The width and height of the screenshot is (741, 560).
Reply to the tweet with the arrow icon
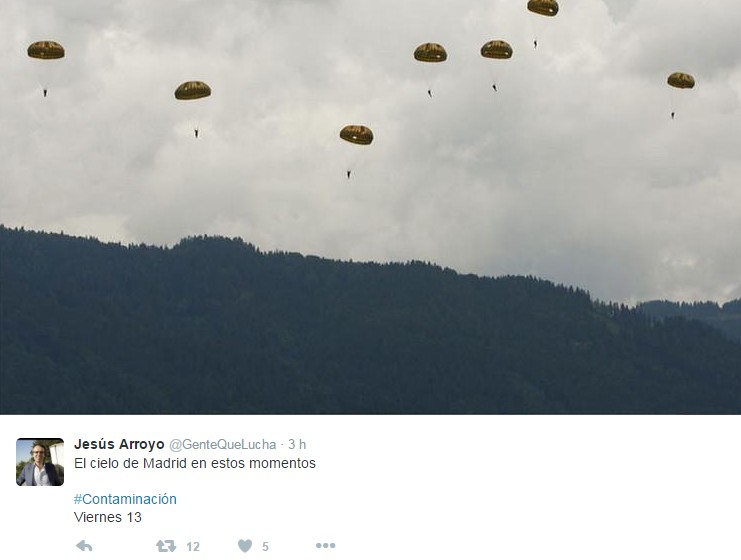(84, 546)
